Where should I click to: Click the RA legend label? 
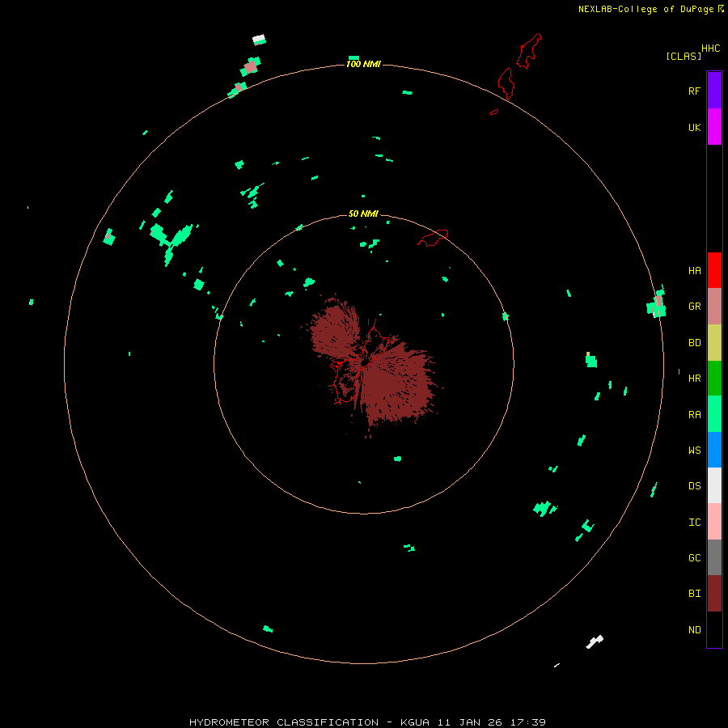(x=694, y=415)
